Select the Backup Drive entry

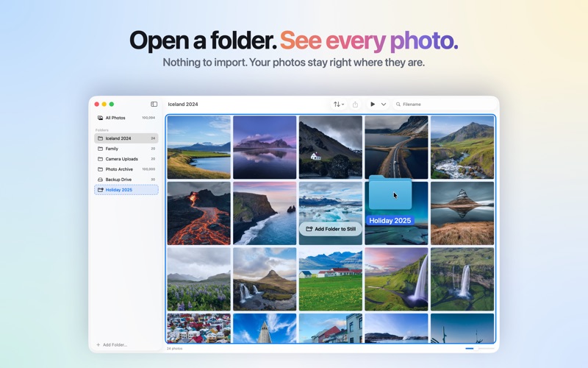(126, 180)
